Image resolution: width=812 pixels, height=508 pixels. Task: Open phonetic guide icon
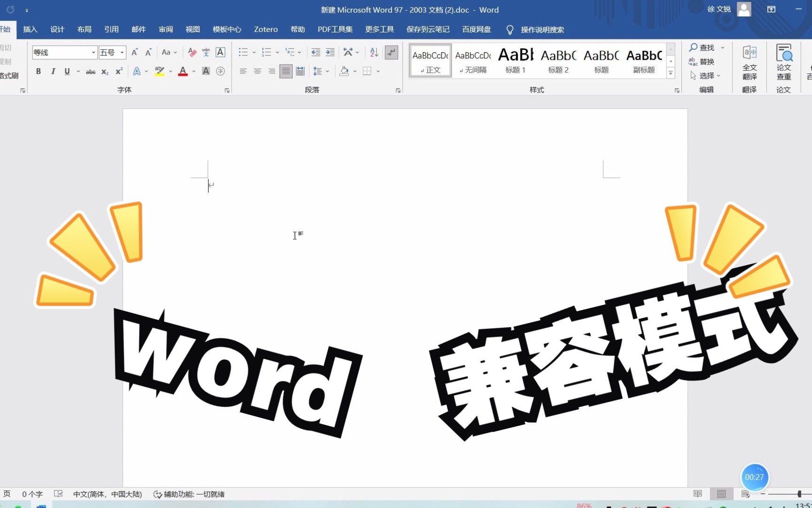(x=206, y=52)
